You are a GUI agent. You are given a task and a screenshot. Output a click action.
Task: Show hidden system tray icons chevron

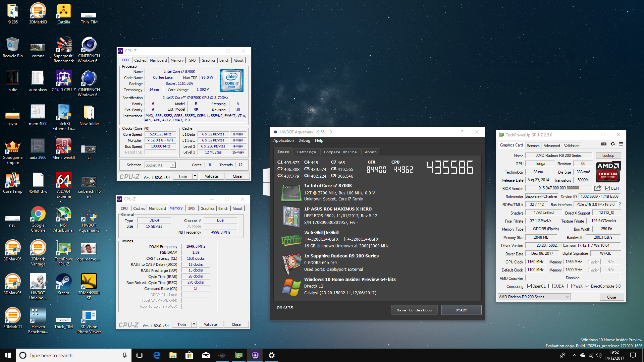(x=575, y=355)
